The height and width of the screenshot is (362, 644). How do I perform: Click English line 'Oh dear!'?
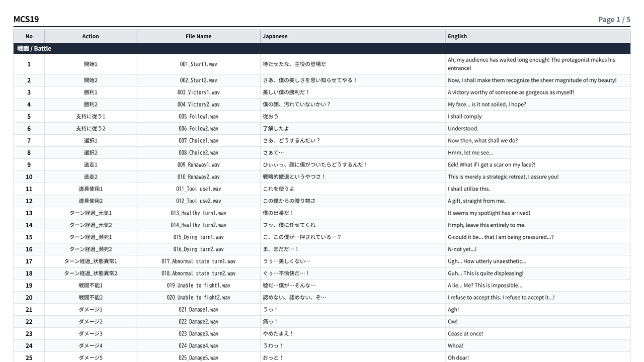pyautogui.click(x=458, y=358)
